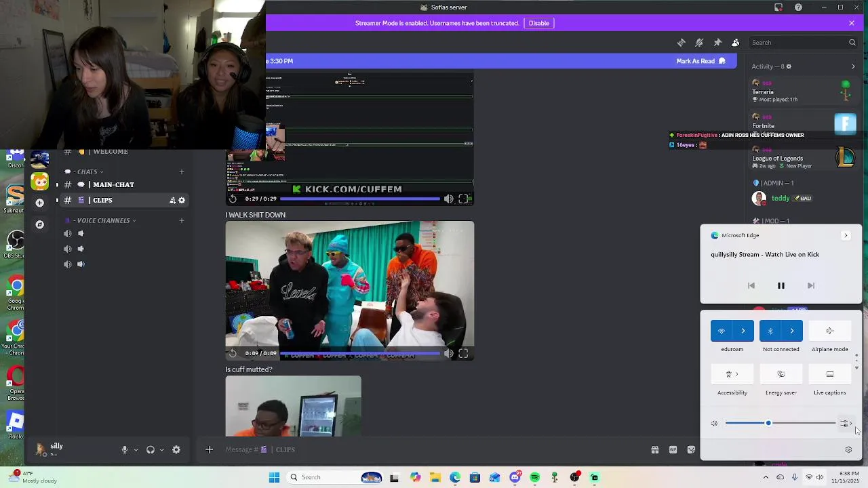868x488 pixels.
Task: Attach a file with the plus button
Action: coord(209,449)
